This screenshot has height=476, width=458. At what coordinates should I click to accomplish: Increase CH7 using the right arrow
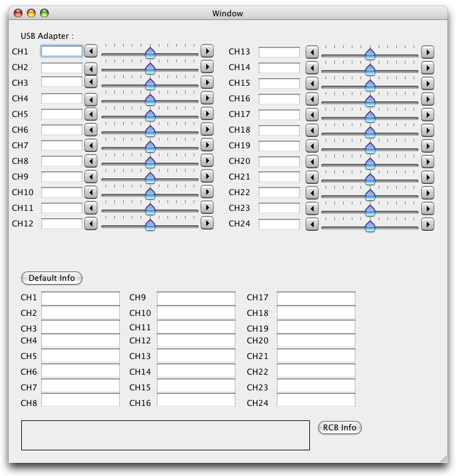click(x=207, y=145)
